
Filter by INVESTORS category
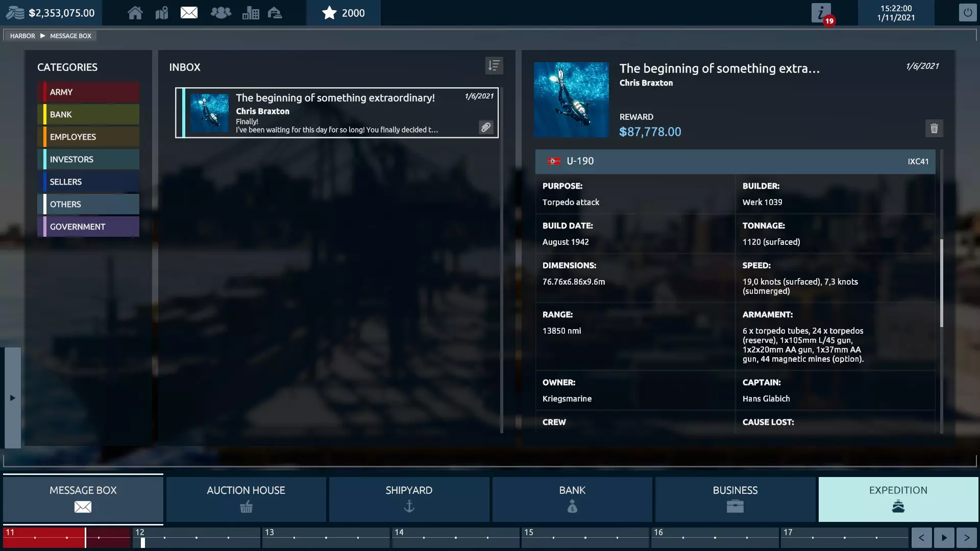pos(88,160)
